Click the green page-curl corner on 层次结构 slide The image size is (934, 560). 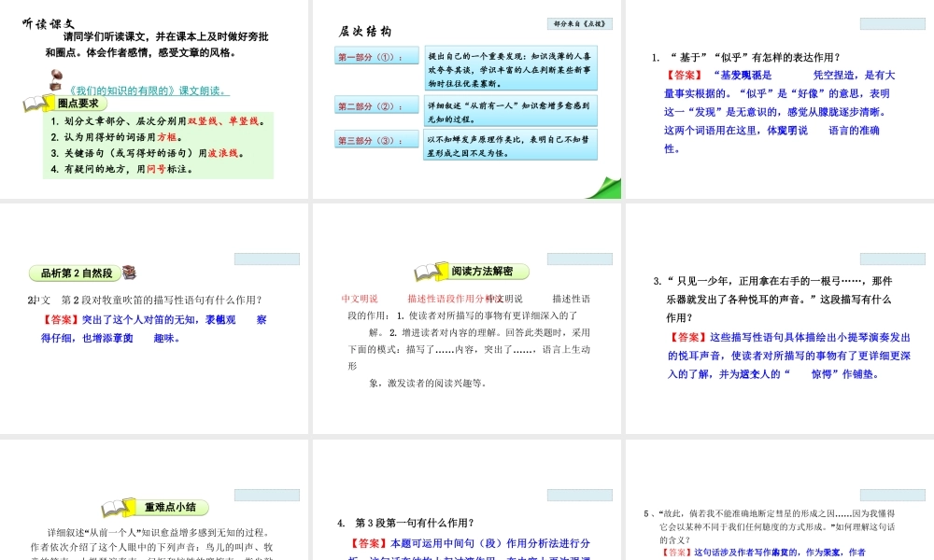point(603,188)
